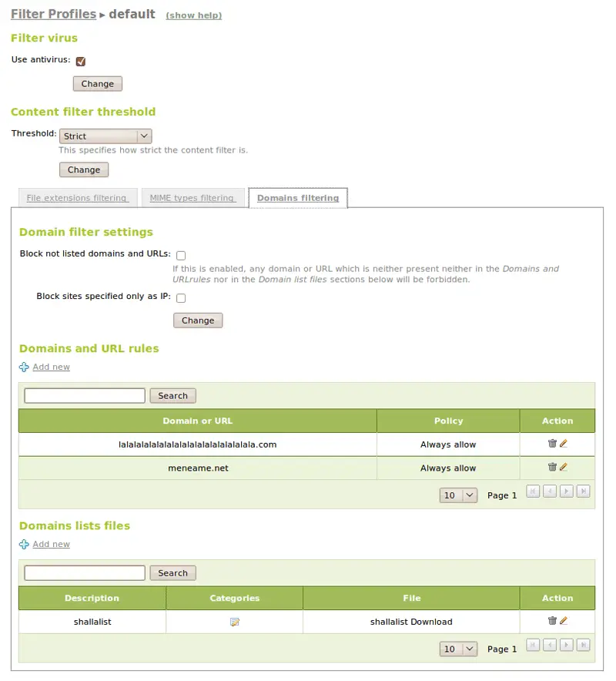616x681 pixels.
Task: Go to first page of domain rules table
Action: 533,491
